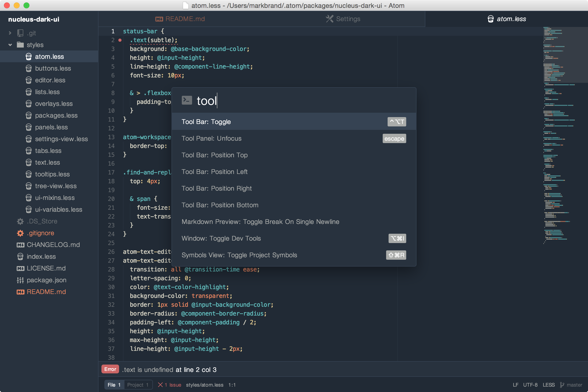Click the lists.less file icon
The image size is (588, 392).
click(29, 92)
